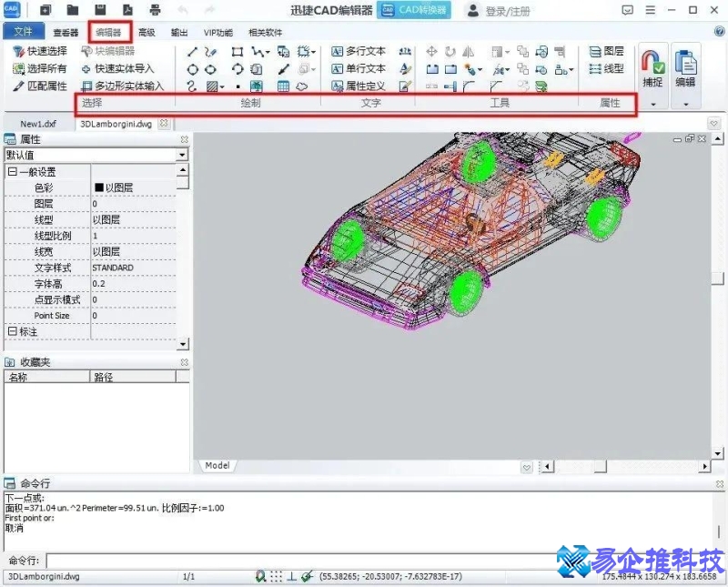728x587 pixels.
Task: Collapse the 一般设置 tree section
Action: pos(13,172)
